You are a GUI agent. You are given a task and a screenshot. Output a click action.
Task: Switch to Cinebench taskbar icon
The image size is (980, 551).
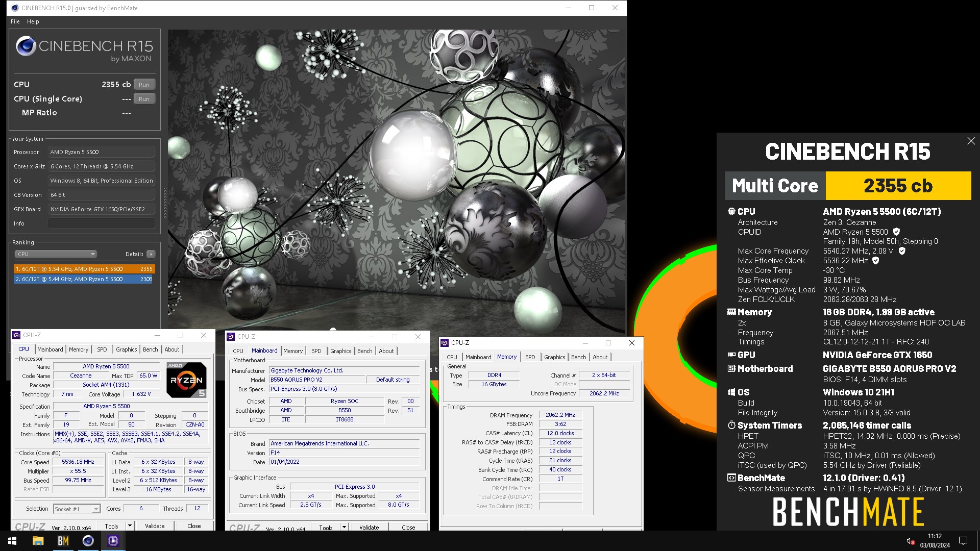(x=88, y=541)
